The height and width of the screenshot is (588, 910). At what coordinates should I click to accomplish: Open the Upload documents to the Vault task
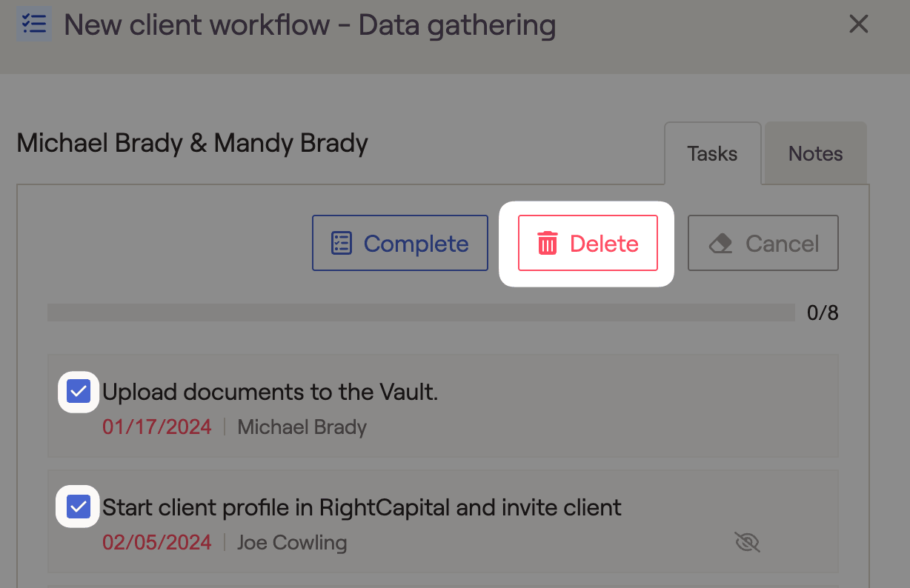tap(270, 392)
